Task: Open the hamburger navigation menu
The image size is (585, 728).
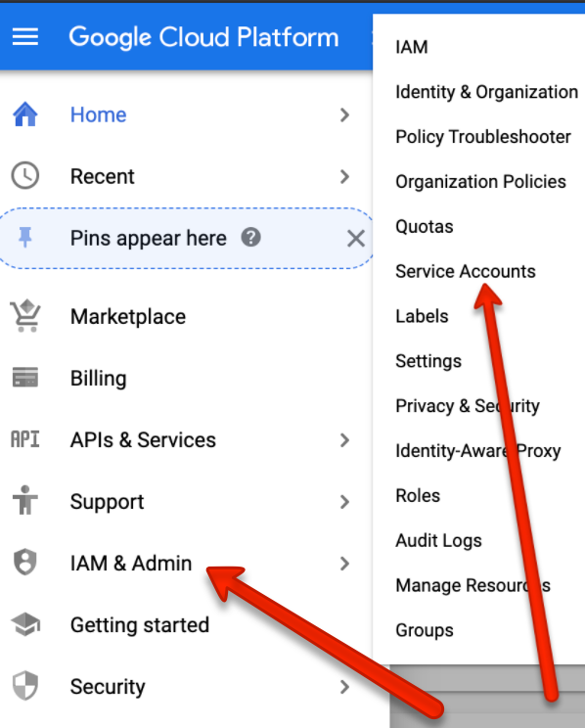Action: (x=25, y=36)
